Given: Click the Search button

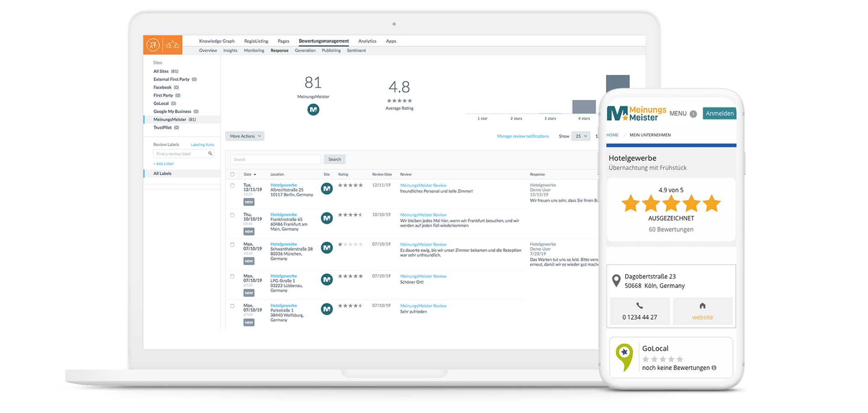Looking at the screenshot, I should 335,159.
